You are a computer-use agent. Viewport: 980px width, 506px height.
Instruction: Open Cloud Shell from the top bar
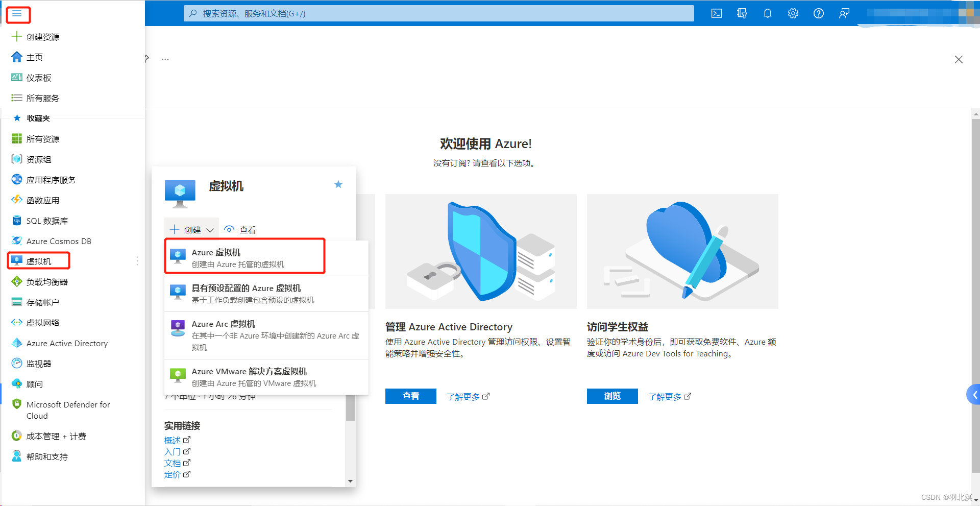[x=717, y=14]
